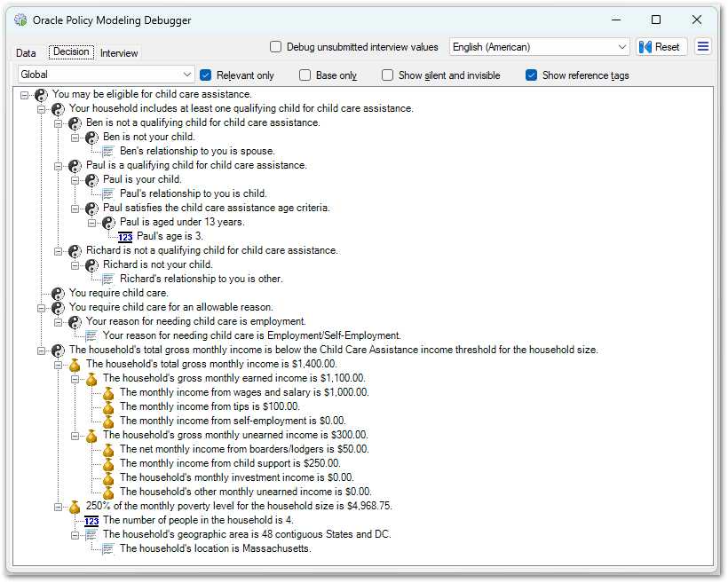The height and width of the screenshot is (583, 728).
Task: Click the money bag icon for income from tips $100.00
Action: (x=108, y=407)
